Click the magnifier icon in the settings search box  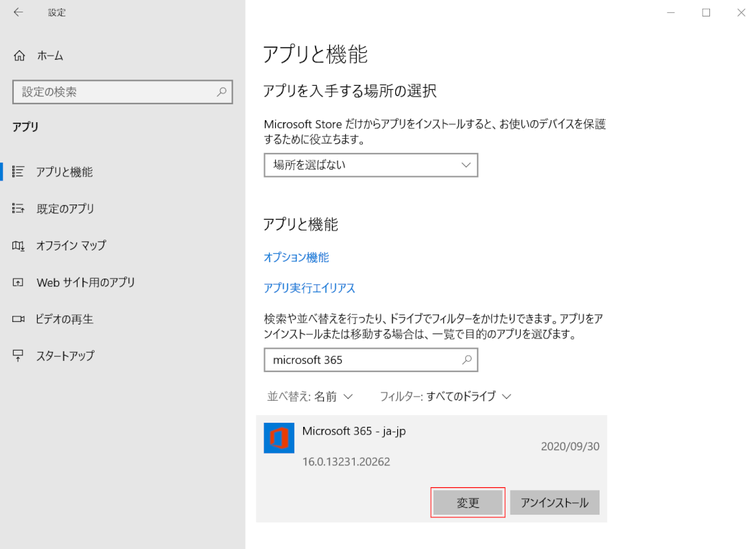click(222, 91)
